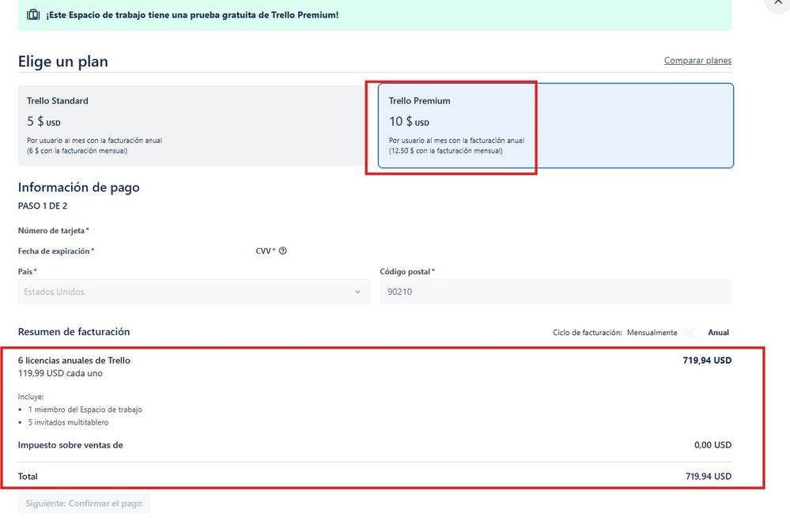Open the País dropdown showing Estados Unidos
The height and width of the screenshot is (532, 790).
click(x=194, y=292)
